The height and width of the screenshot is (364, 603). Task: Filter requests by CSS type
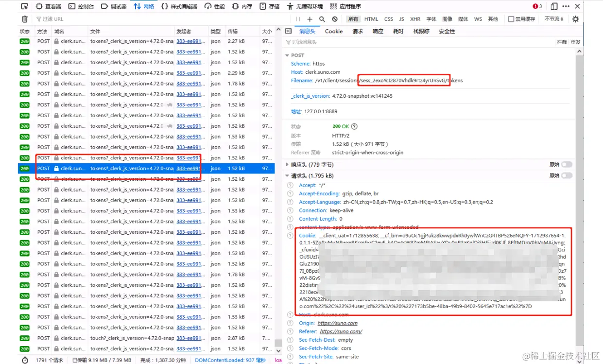tap(389, 19)
